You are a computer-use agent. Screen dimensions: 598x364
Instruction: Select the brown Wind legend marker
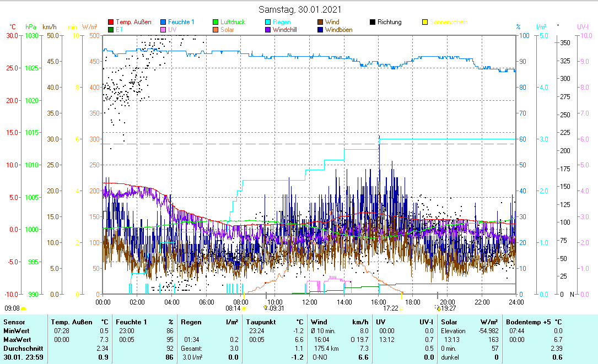tap(320, 23)
